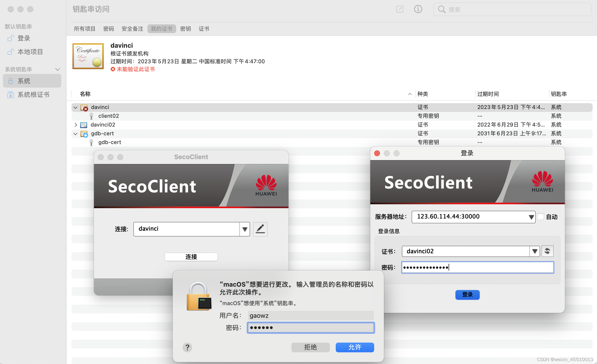Click the 种类 column header
This screenshot has width=597, height=364.
pos(423,94)
